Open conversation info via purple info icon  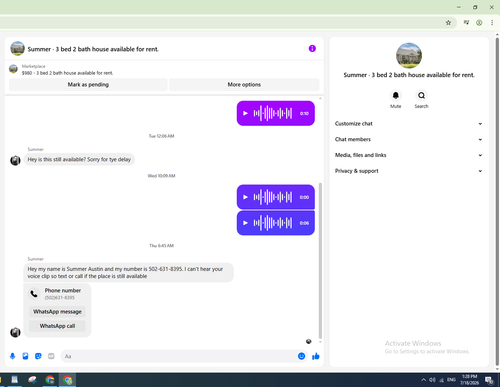click(x=312, y=49)
